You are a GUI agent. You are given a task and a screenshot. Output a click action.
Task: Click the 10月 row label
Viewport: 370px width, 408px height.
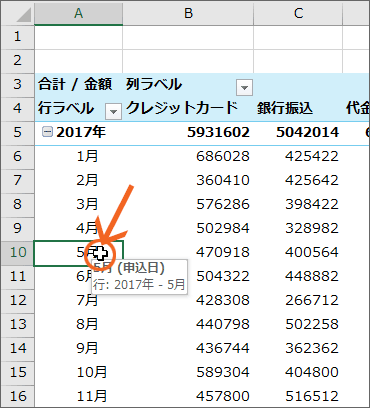click(x=92, y=372)
